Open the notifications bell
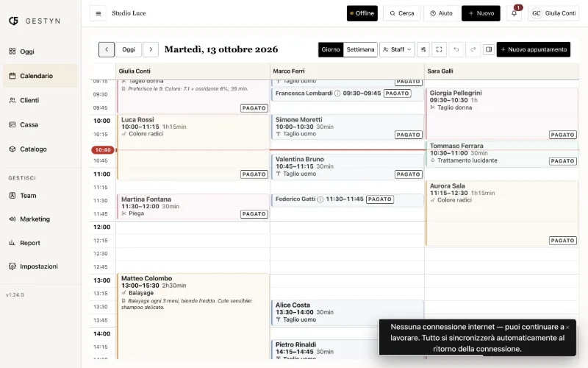The image size is (588, 368). (x=514, y=13)
